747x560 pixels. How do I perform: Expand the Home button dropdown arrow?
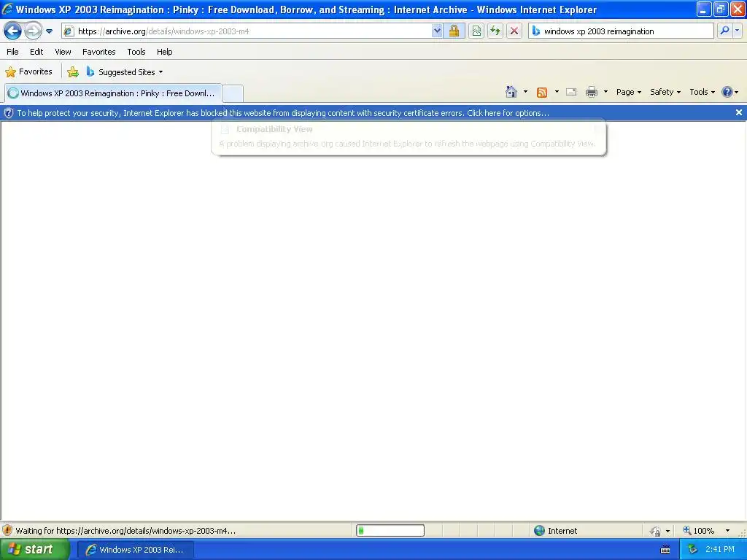[525, 92]
